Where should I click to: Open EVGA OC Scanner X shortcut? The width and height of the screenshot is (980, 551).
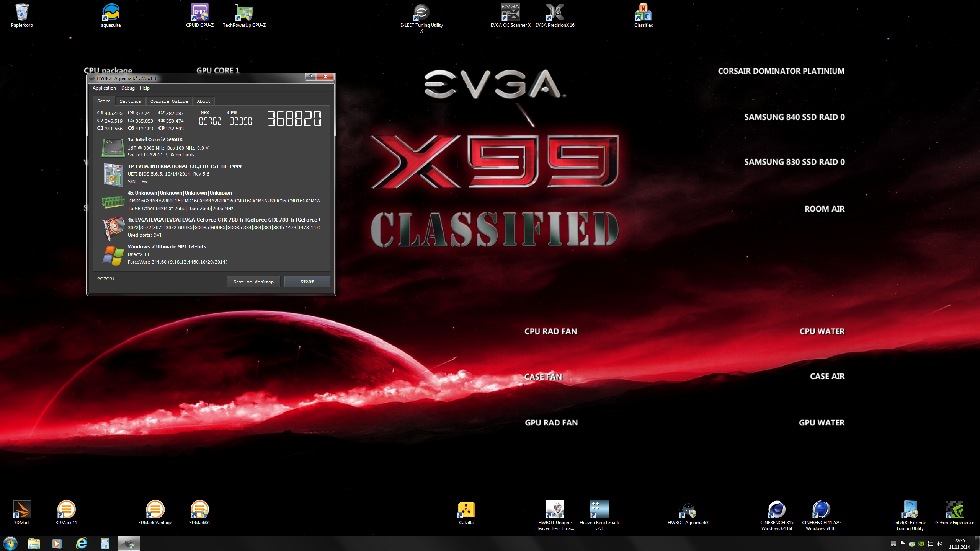point(510,15)
